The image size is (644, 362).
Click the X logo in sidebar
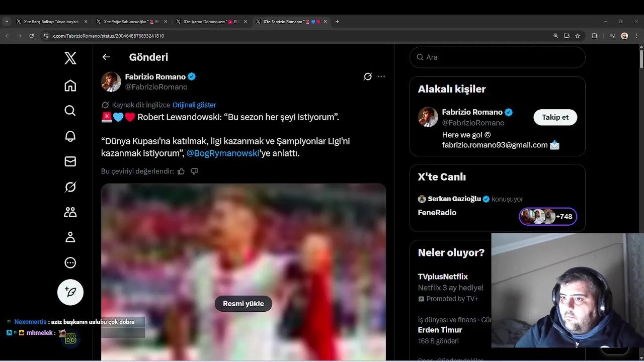point(70,58)
